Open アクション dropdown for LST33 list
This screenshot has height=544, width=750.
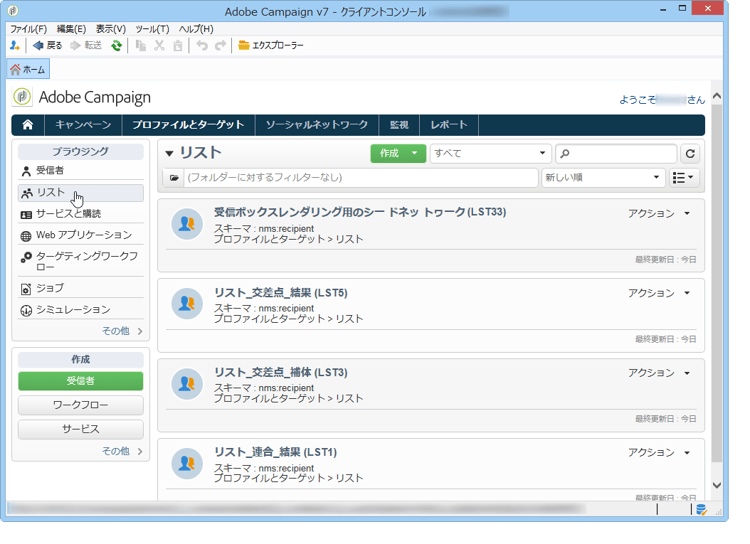pyautogui.click(x=659, y=213)
